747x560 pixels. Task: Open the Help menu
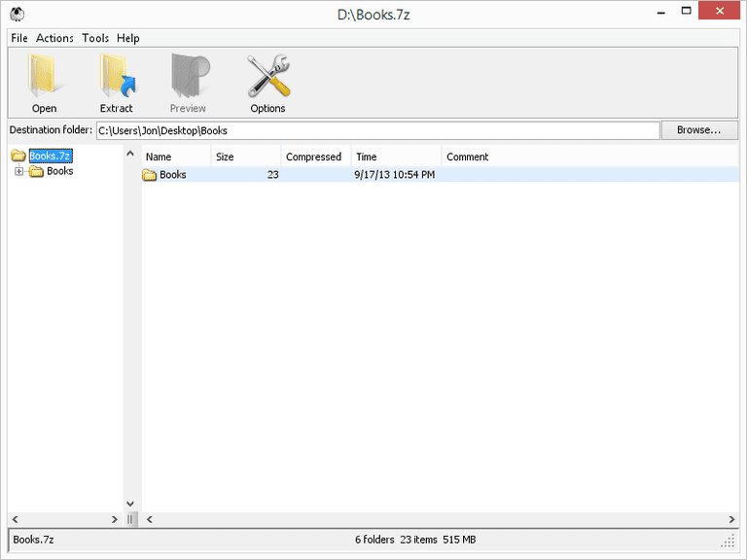pyautogui.click(x=128, y=38)
